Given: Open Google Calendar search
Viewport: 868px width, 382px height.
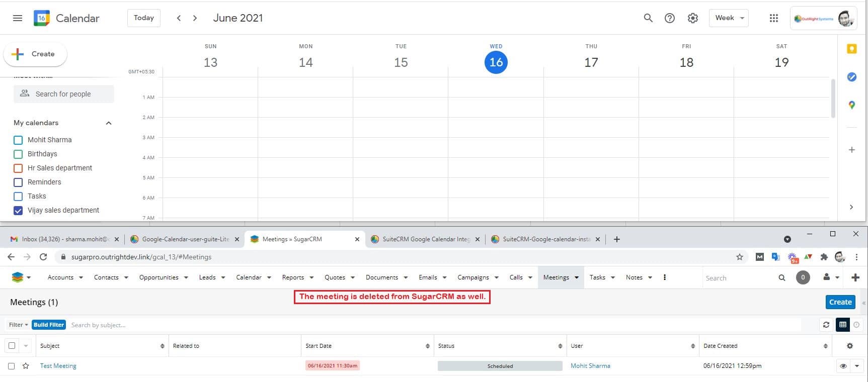Looking at the screenshot, I should pos(648,18).
